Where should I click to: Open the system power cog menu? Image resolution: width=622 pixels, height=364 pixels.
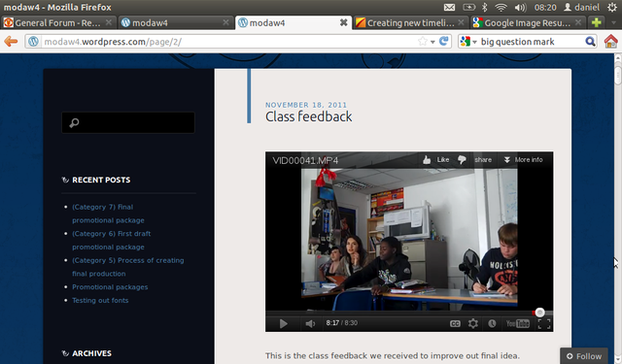pos(612,7)
